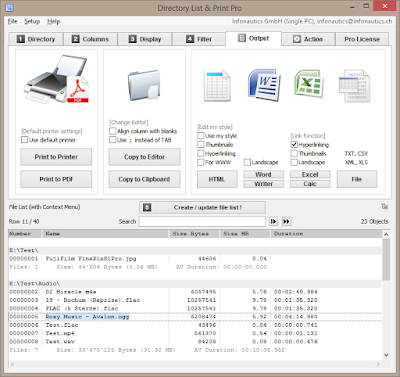The image size is (400, 377).
Task: Click the Word export button
Action: (x=263, y=174)
